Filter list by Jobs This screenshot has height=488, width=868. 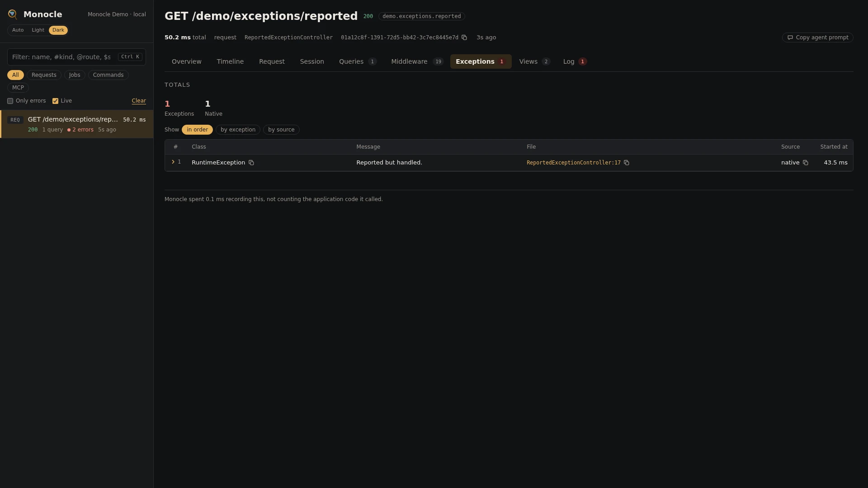[75, 75]
